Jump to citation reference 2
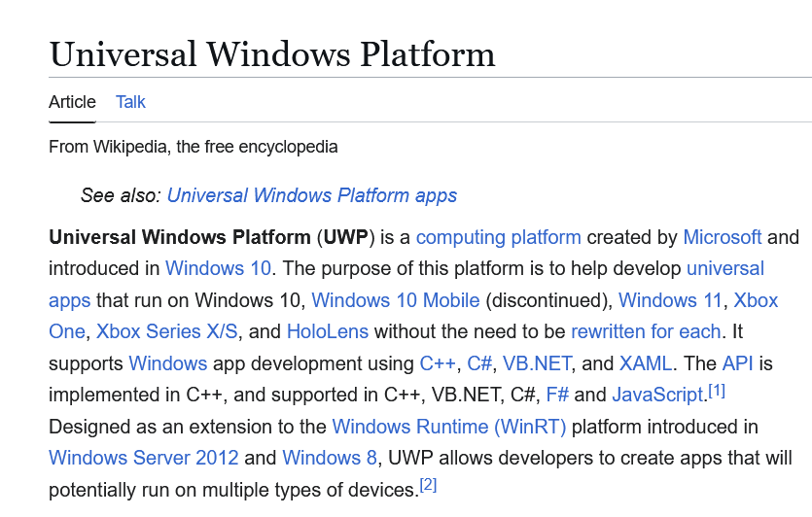Screen dimensions: 812x517 coord(428,485)
